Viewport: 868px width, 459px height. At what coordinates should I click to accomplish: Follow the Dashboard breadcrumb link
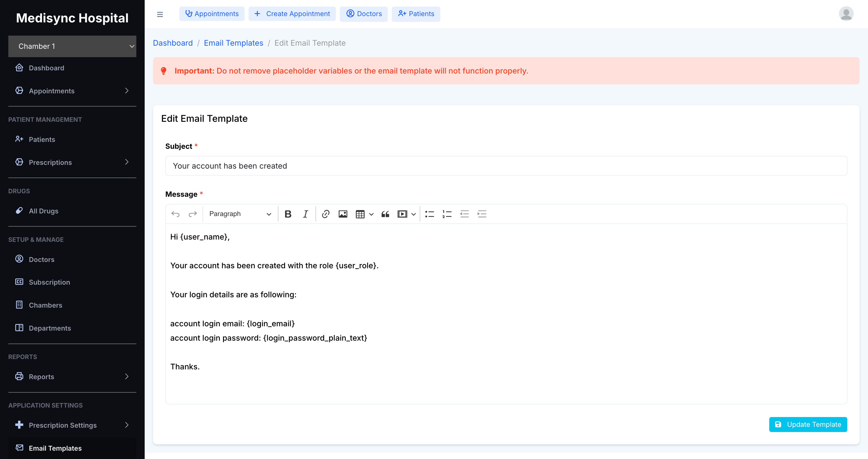pyautogui.click(x=173, y=43)
